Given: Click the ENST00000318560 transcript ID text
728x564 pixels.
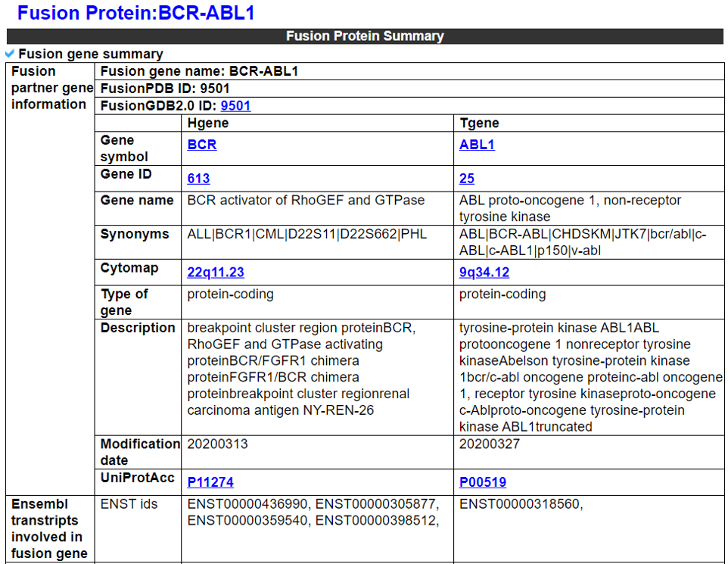Looking at the screenshot, I should coord(518,504).
